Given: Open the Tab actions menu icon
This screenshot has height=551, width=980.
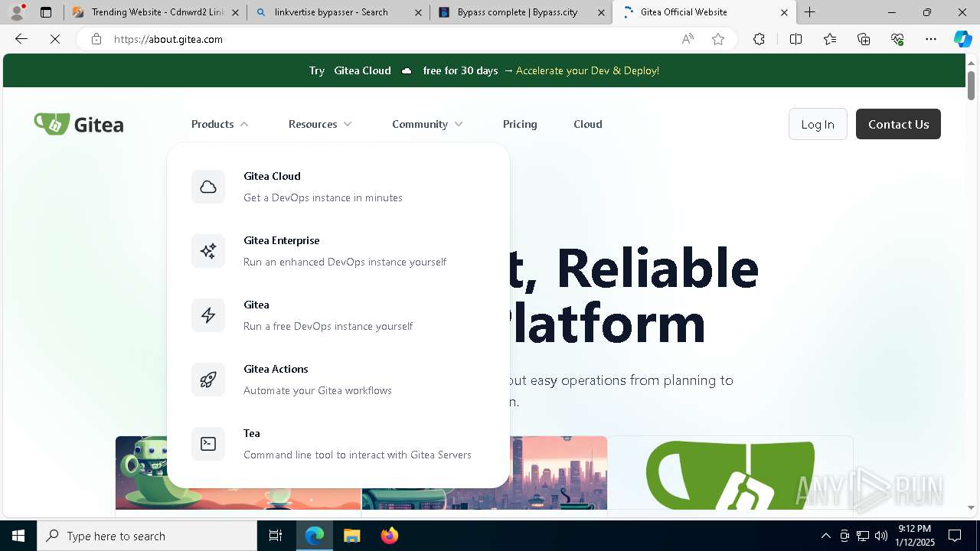Looking at the screenshot, I should 46,12.
